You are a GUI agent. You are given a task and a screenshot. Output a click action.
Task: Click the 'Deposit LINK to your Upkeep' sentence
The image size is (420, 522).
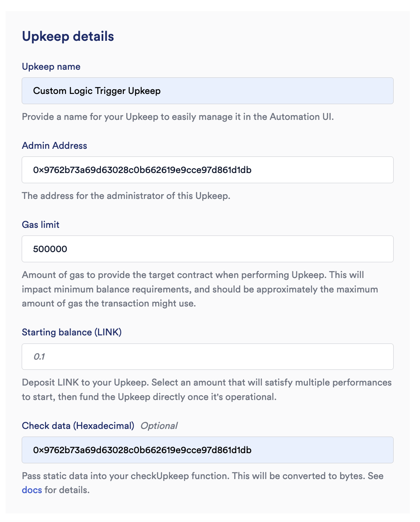pos(85,382)
